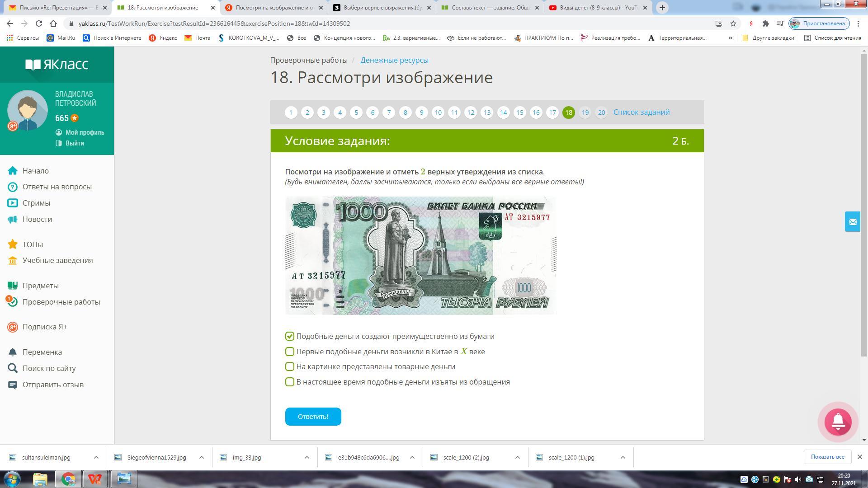Open the Предметы book icon
This screenshot has height=488, width=868.
[x=13, y=286]
